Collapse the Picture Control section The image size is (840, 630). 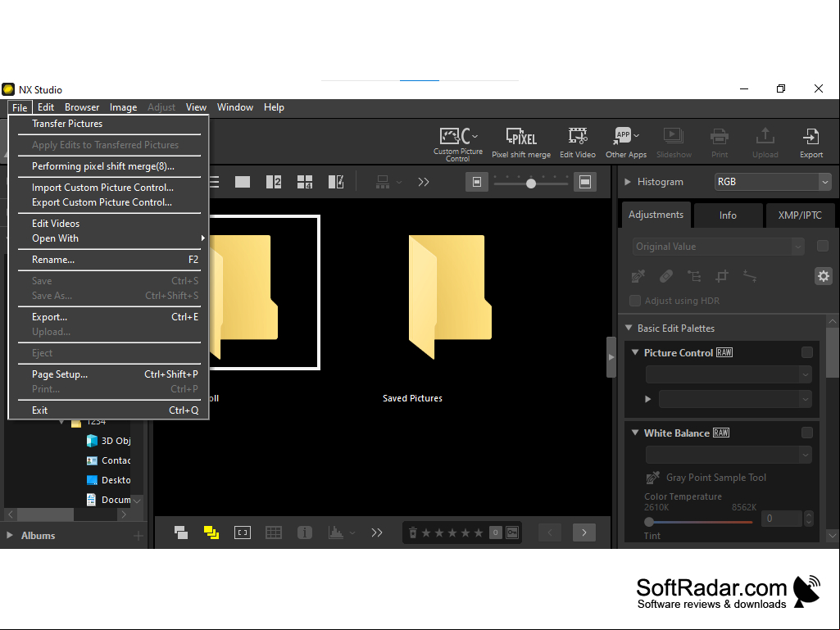click(635, 352)
